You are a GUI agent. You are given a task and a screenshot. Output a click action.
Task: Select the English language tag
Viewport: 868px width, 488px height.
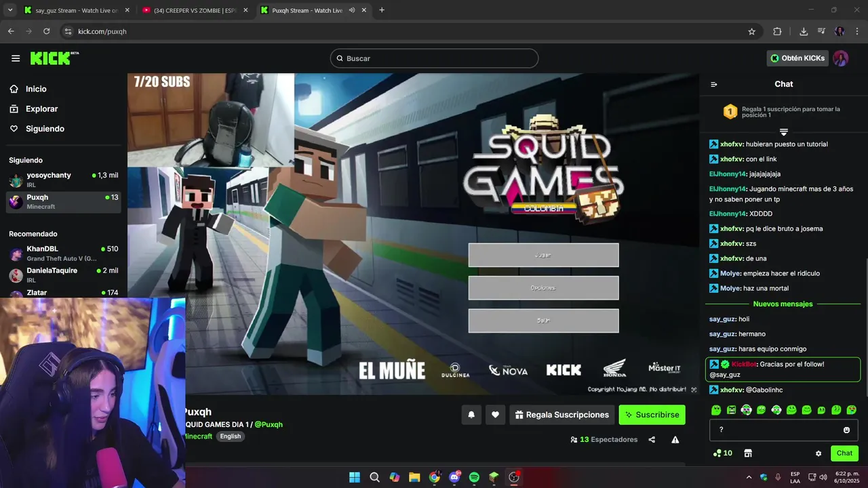tap(231, 436)
